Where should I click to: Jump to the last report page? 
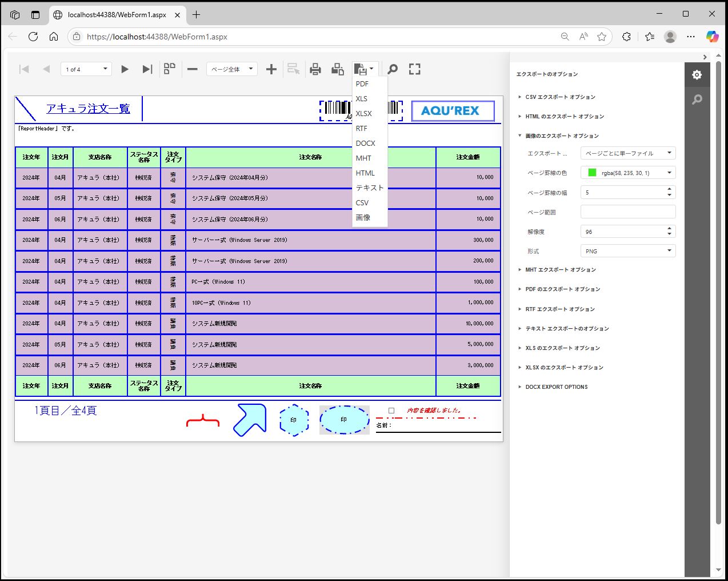tap(147, 69)
